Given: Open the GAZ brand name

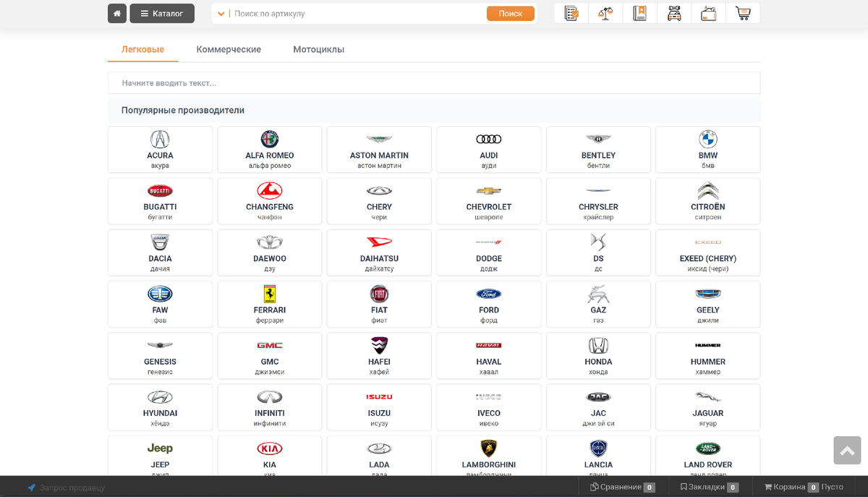Looking at the screenshot, I should tap(598, 310).
